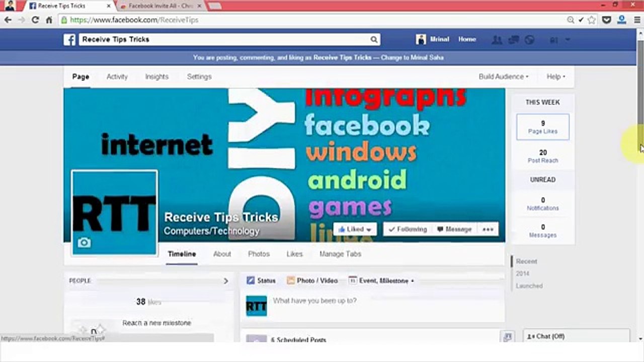Open the Manage Tabs option
This screenshot has width=644, height=362.
[x=340, y=254]
